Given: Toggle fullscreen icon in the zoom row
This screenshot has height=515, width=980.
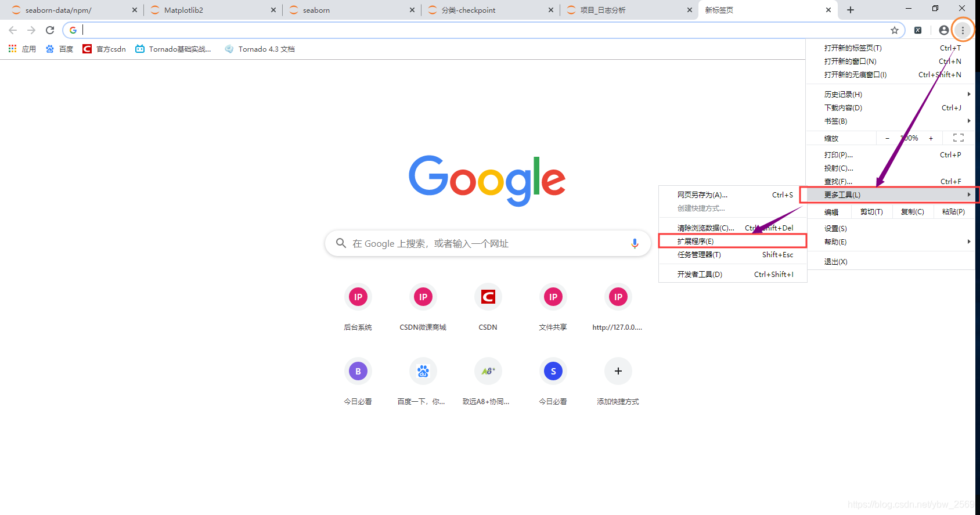Looking at the screenshot, I should [x=959, y=138].
